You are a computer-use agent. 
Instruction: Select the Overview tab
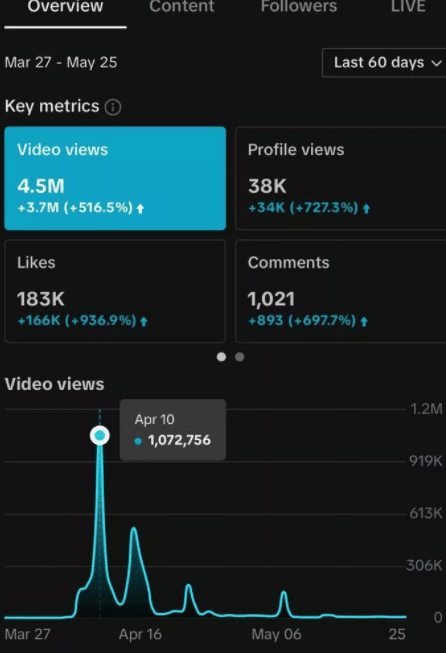pos(65,7)
